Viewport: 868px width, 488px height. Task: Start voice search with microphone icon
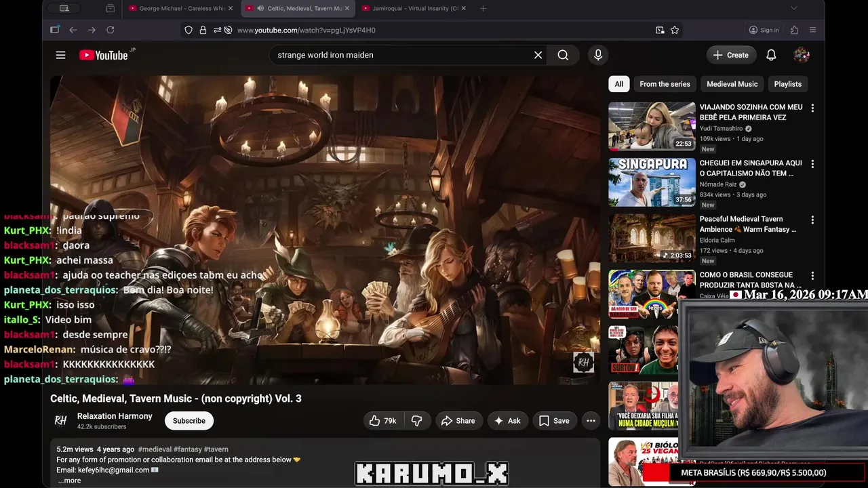(598, 55)
